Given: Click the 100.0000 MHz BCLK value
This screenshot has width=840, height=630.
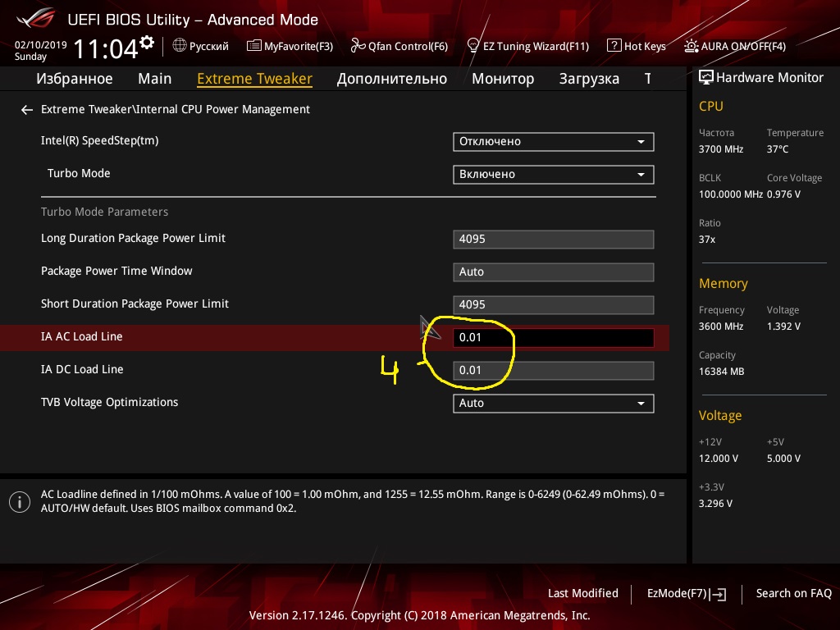Looking at the screenshot, I should pos(730,194).
